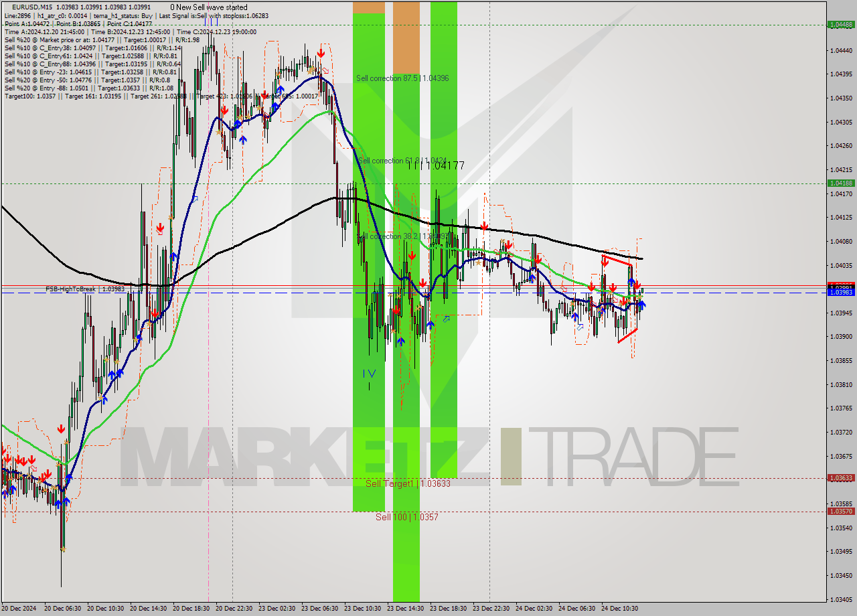The height and width of the screenshot is (616, 857).
Task: Select the 'Line:2896 | h1_atr_c0' info line
Action: (x=137, y=15)
